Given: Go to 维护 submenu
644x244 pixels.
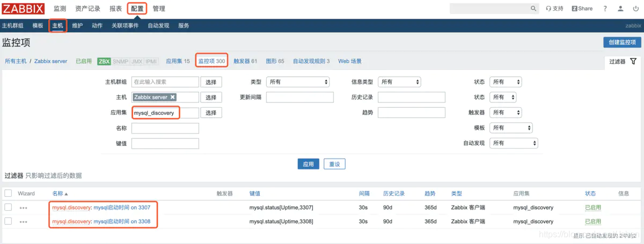Looking at the screenshot, I should (x=77, y=26).
